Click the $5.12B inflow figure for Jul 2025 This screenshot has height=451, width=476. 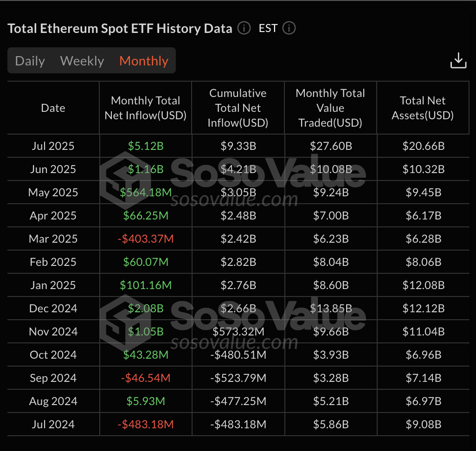(145, 146)
